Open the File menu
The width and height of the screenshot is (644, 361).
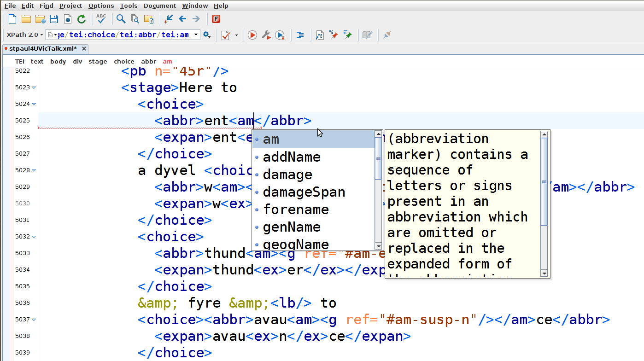point(10,6)
